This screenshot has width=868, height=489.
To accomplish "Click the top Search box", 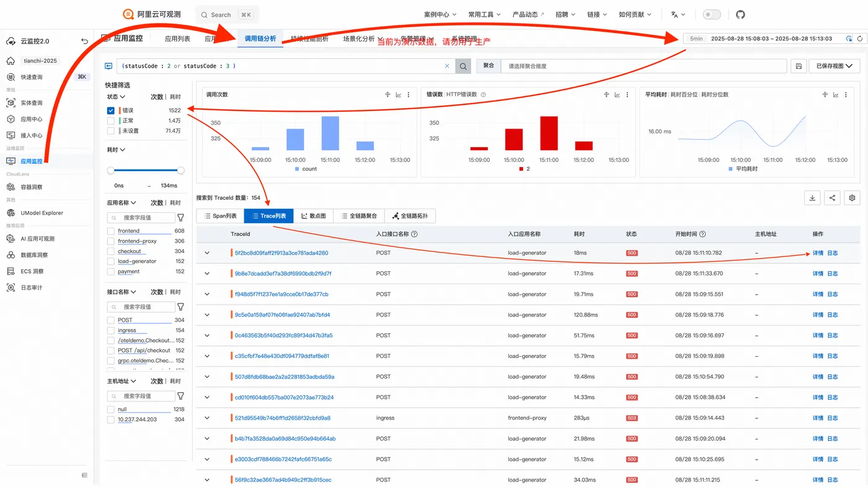I will click(x=227, y=15).
